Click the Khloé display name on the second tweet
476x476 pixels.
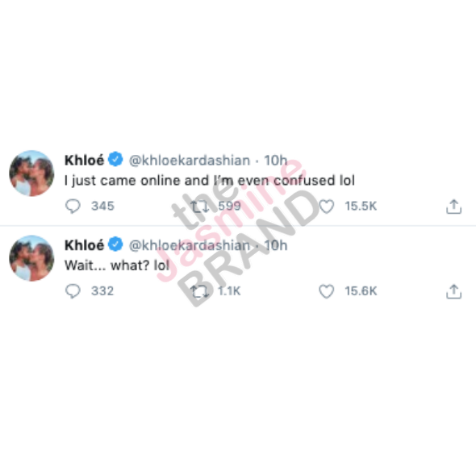(x=85, y=245)
